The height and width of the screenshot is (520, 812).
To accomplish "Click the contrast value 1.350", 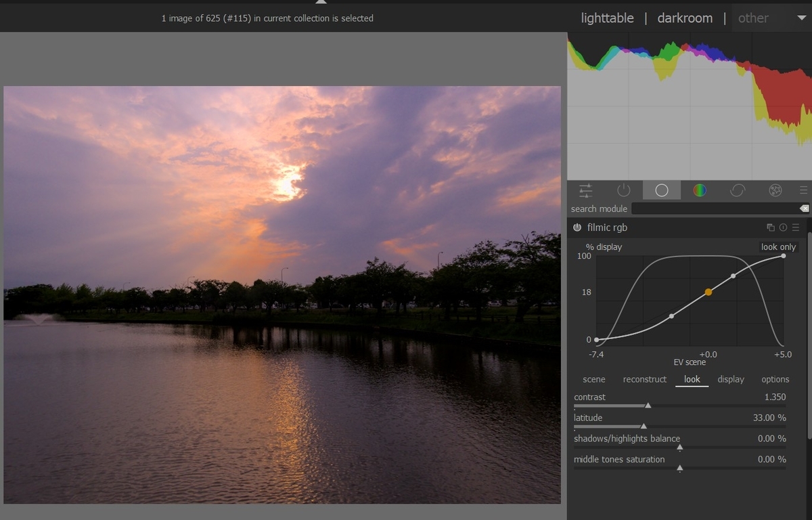I will coord(775,397).
